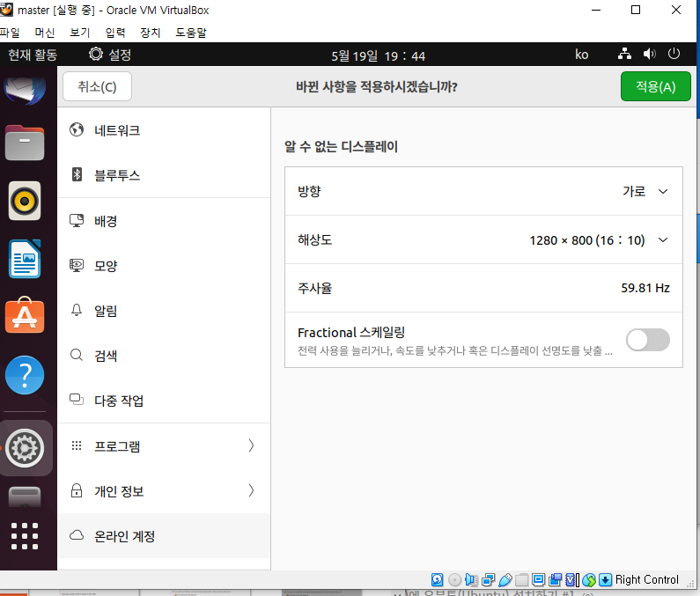Launch Rhythmbox from the dock
The image size is (700, 596).
(25, 201)
